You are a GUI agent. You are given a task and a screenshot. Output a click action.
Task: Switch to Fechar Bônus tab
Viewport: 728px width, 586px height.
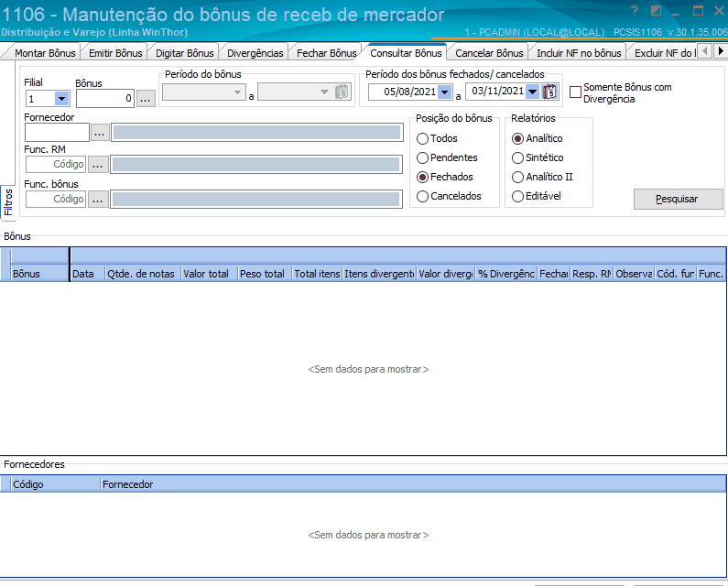click(326, 53)
